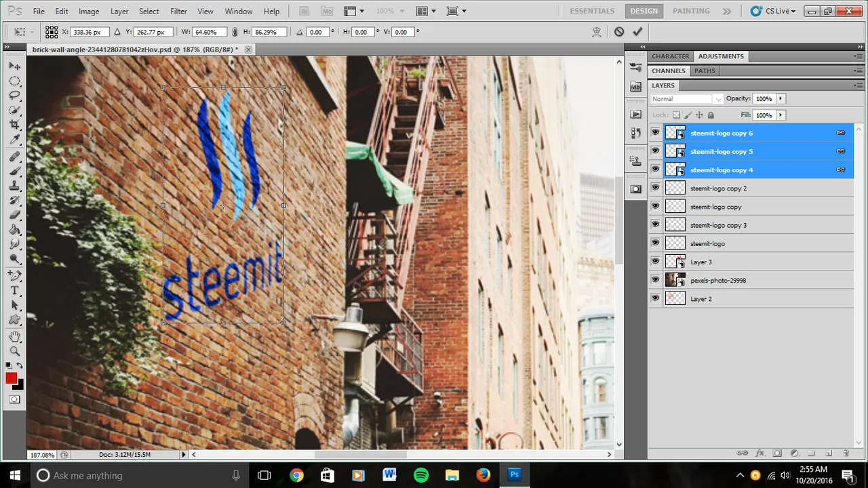This screenshot has height=488, width=868.
Task: Open the Layers panel options menu
Action: [x=858, y=85]
